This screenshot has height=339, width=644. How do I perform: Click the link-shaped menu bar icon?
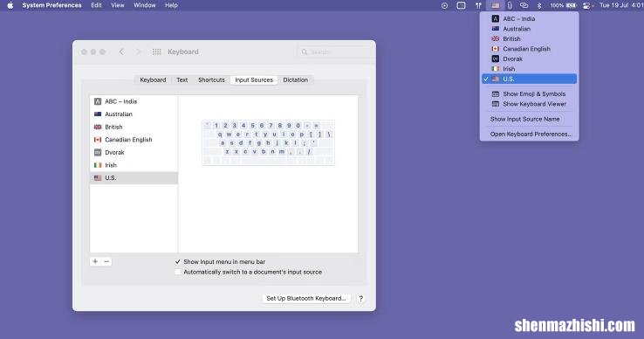pyautogui.click(x=524, y=5)
